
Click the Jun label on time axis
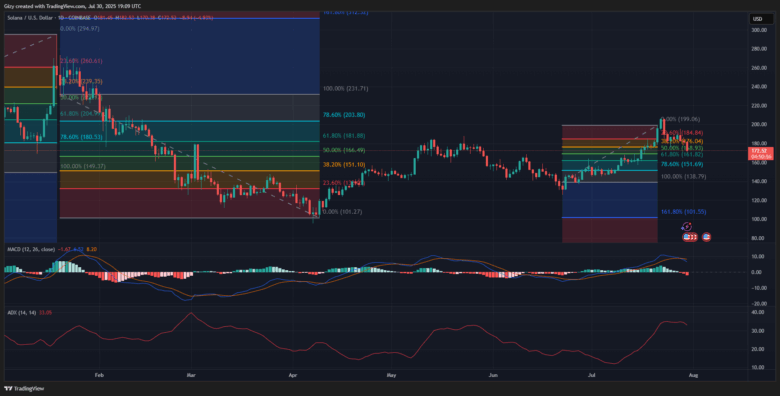click(x=493, y=375)
